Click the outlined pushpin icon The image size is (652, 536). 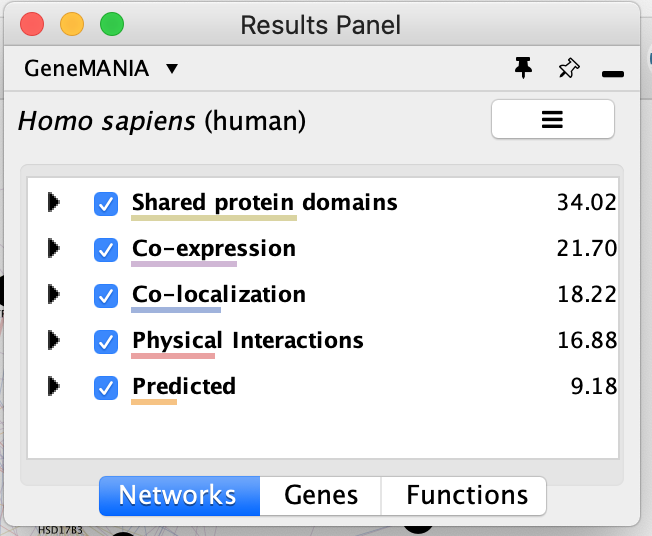pyautogui.click(x=569, y=68)
